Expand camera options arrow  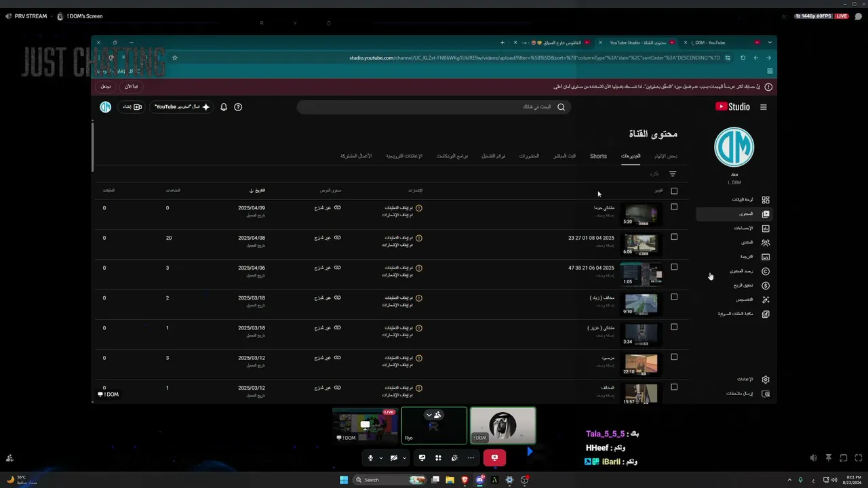click(404, 457)
